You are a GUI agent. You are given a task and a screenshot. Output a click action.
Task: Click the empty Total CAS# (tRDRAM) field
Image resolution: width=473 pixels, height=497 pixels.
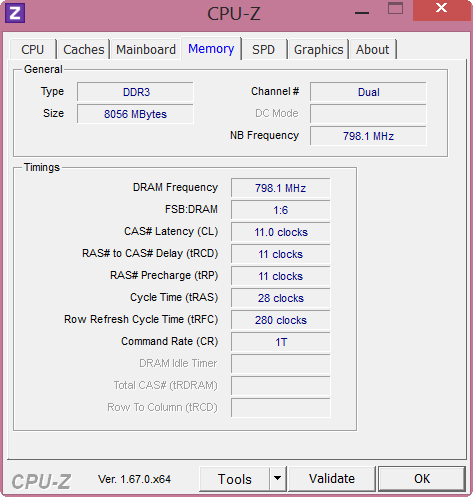click(281, 386)
